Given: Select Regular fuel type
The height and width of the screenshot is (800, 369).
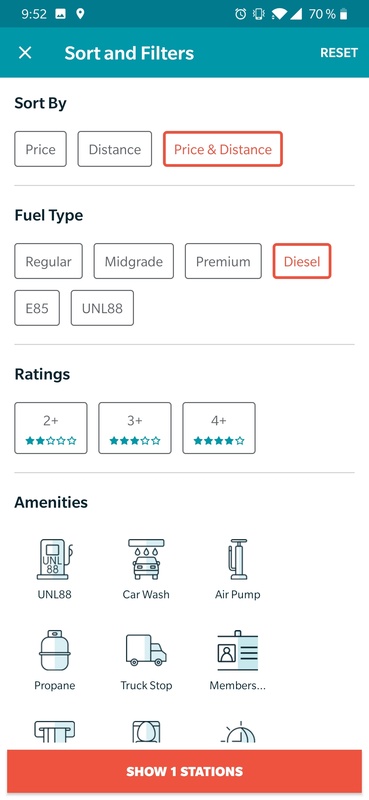Looking at the screenshot, I should [48, 261].
